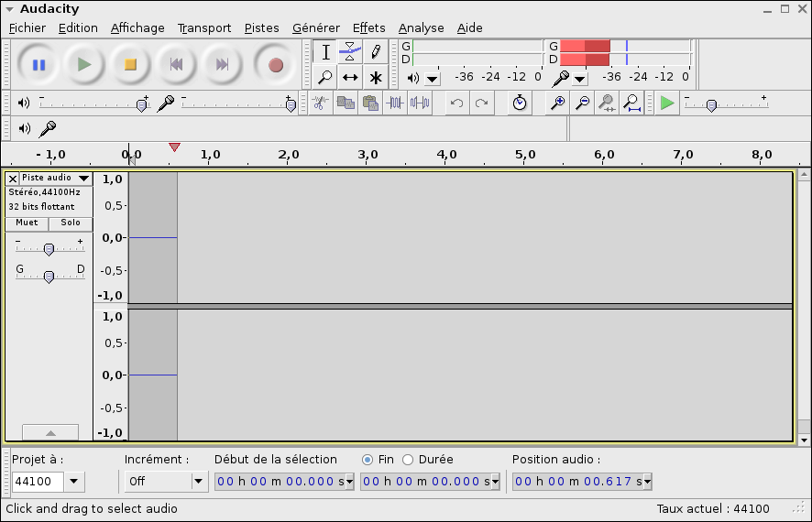Start playback with the Play button
The width and height of the screenshot is (812, 522).
[x=84, y=65]
